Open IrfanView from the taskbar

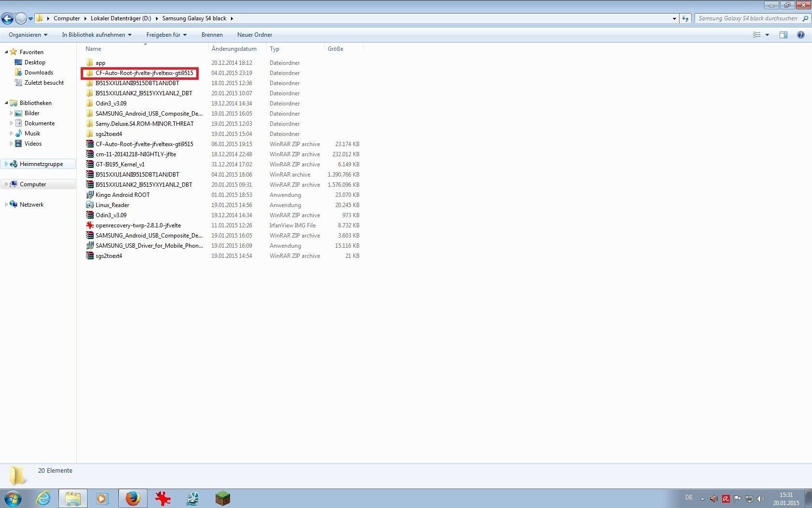pyautogui.click(x=163, y=498)
